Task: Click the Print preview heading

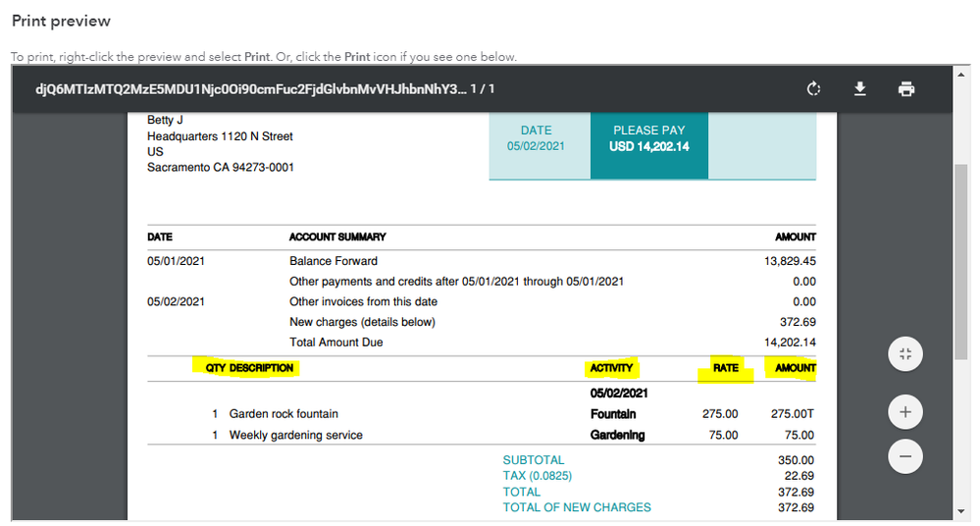Action: click(61, 22)
